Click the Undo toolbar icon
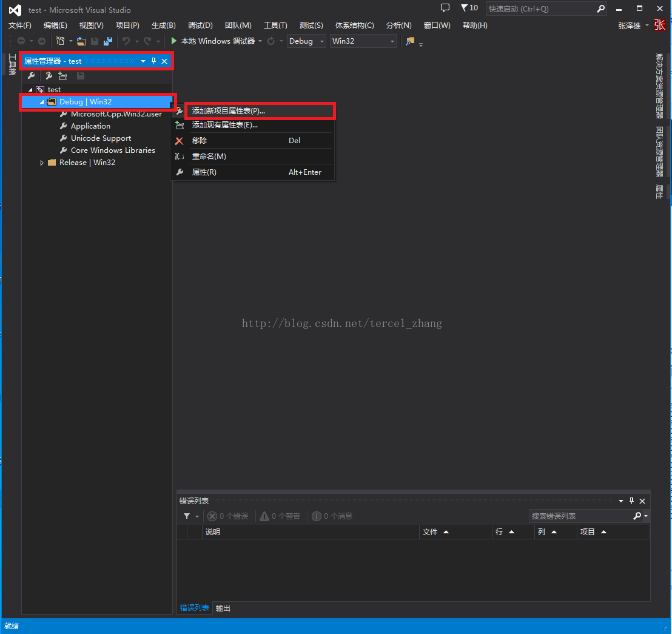The width and height of the screenshot is (672, 634). coord(126,41)
